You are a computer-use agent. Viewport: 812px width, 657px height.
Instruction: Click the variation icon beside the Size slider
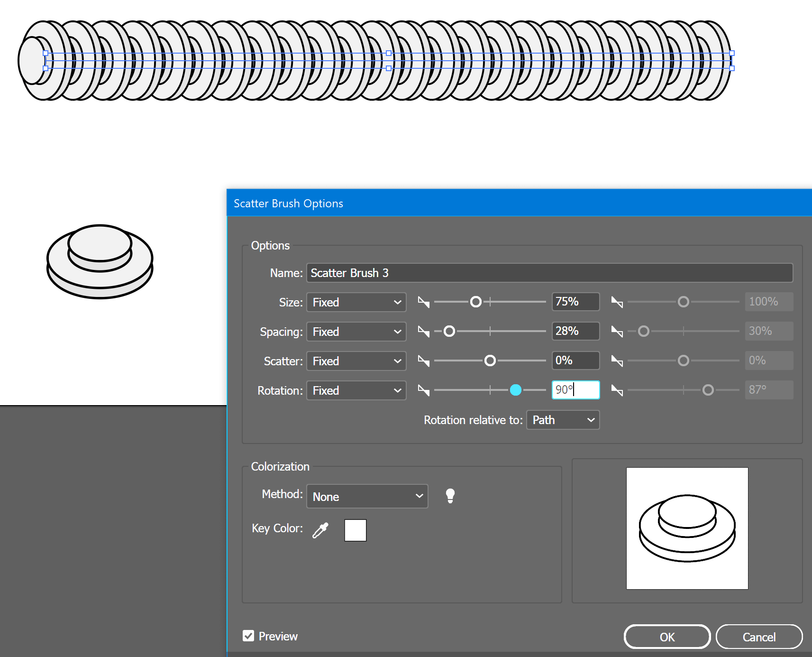[424, 302]
